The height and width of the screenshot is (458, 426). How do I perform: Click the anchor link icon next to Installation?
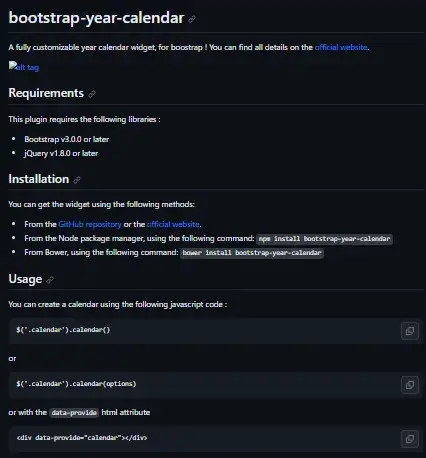[77, 180]
